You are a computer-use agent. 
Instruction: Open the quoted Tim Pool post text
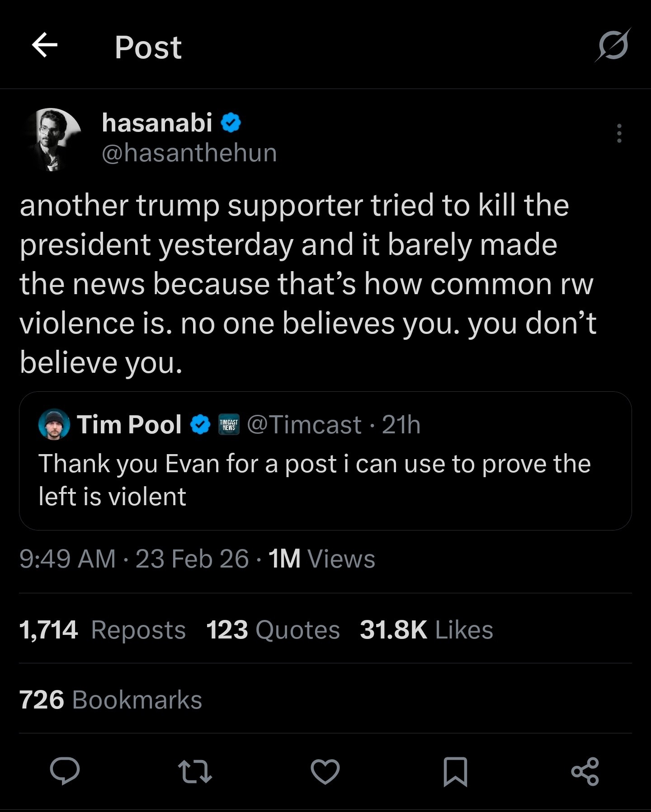[315, 480]
